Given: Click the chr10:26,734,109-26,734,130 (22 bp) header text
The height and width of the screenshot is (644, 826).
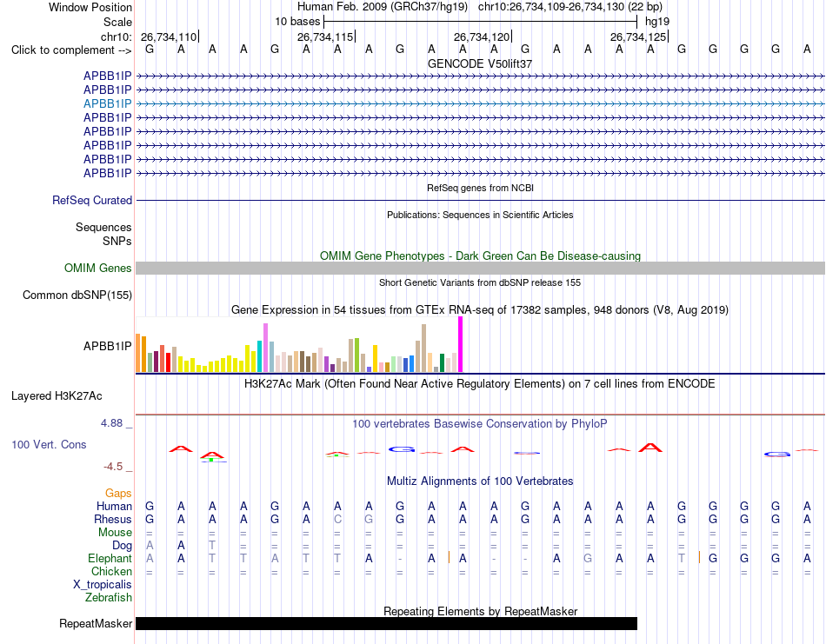Looking at the screenshot, I should click(x=570, y=7).
